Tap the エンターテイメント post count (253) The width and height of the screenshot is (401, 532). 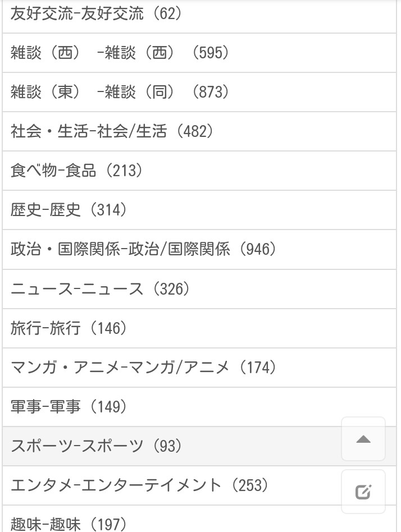coord(250,485)
